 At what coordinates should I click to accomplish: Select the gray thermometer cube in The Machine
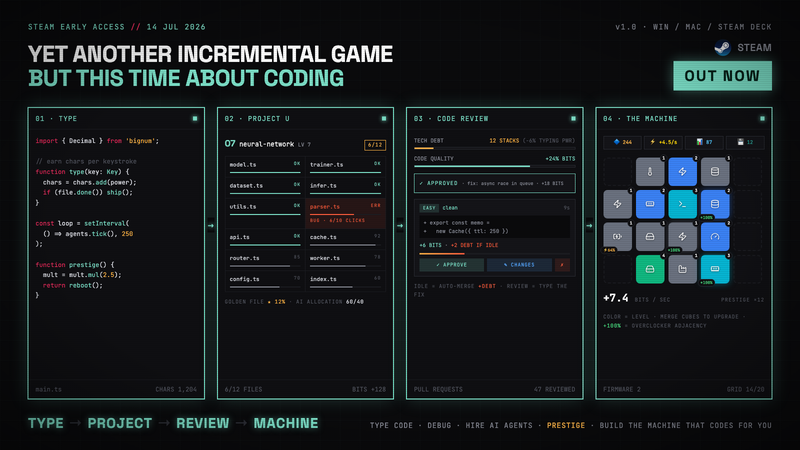[x=650, y=172]
